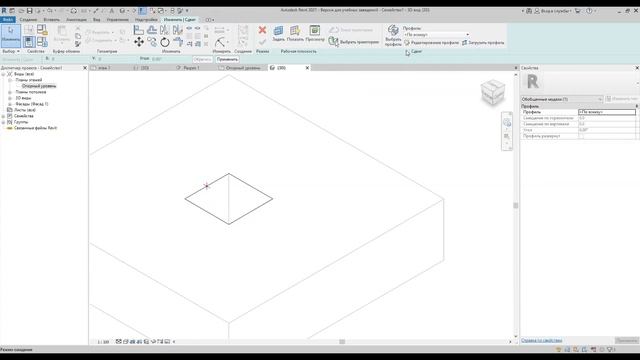This screenshot has height=360, width=640.
Task: Open the Создание ribbon tab
Action: point(28,20)
